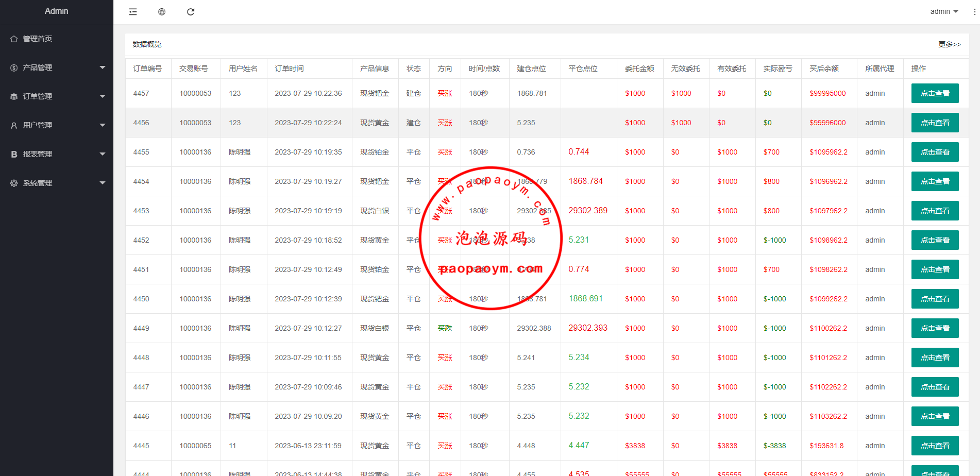
Task: Click the dollar icon beside 产品管理
Action: [x=14, y=68]
